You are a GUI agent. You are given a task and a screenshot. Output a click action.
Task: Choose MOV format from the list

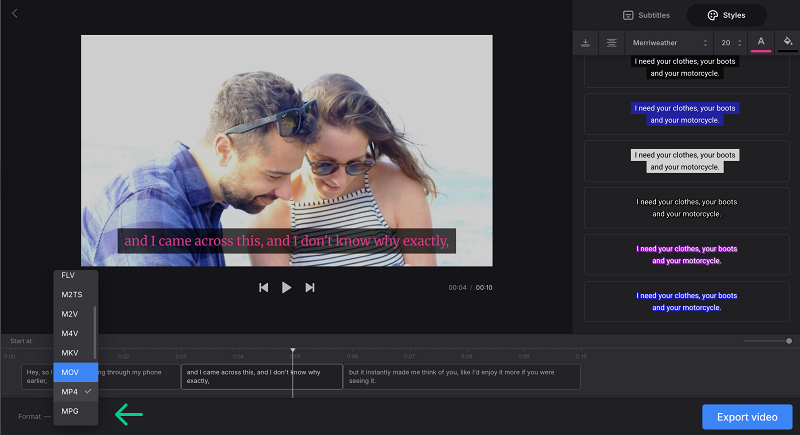(76, 372)
